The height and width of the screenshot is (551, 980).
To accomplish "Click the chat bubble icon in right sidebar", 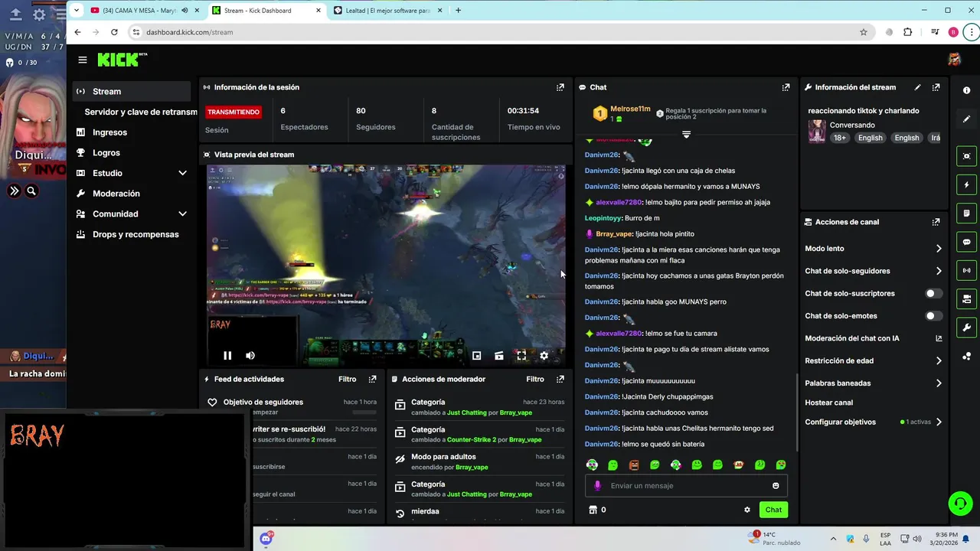I will tap(966, 242).
